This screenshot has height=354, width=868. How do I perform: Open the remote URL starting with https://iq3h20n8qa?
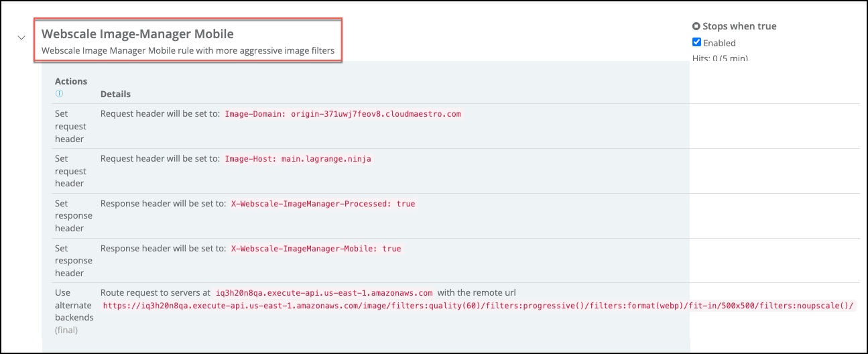click(479, 306)
